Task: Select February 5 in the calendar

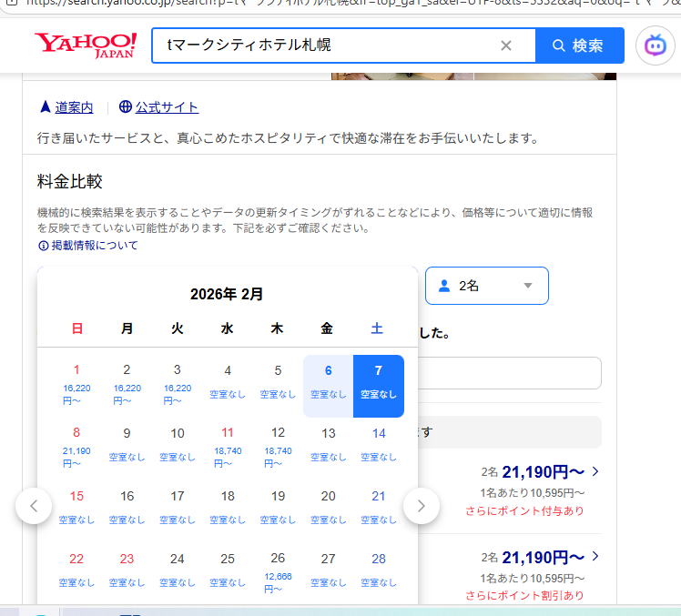Action: tap(278, 386)
